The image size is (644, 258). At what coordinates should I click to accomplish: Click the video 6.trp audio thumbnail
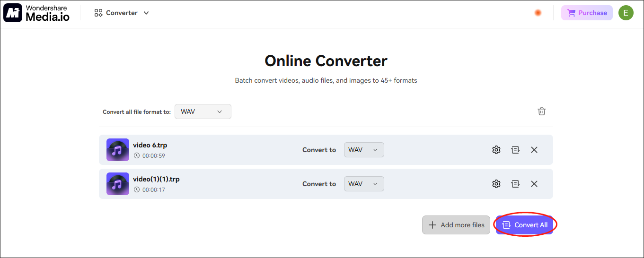click(x=118, y=150)
